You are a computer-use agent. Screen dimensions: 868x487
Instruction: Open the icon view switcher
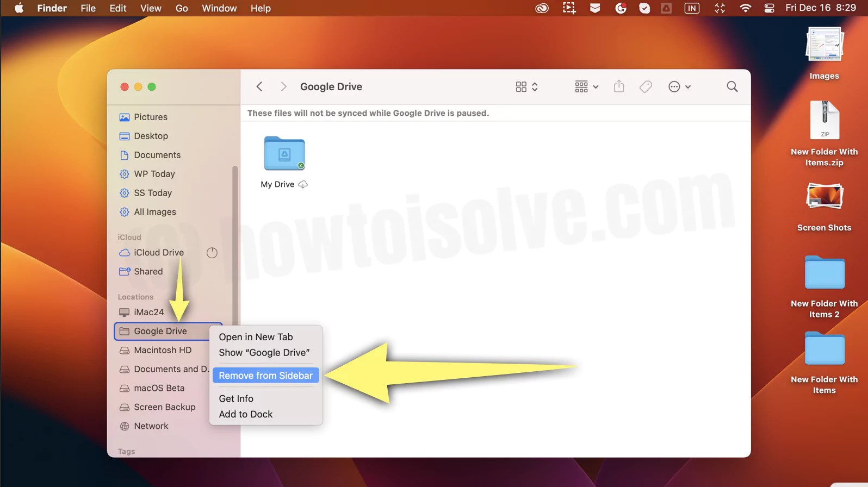(526, 87)
